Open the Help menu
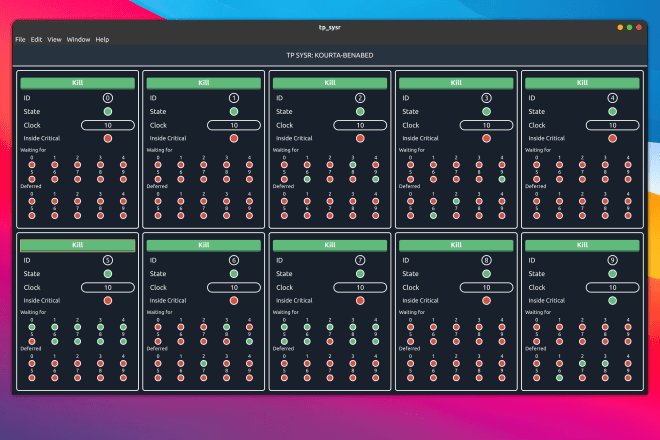Image resolution: width=660 pixels, height=440 pixels. (102, 40)
